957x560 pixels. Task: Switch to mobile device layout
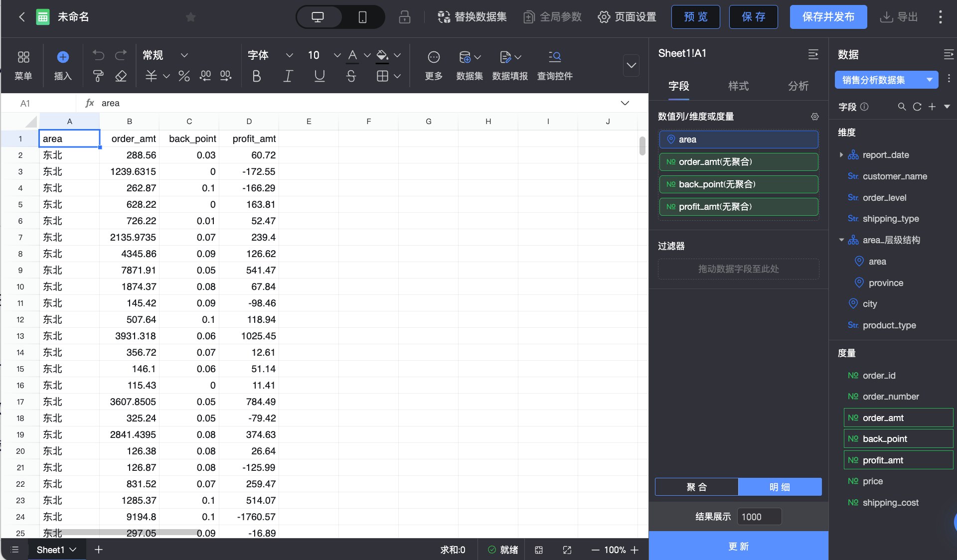362,17
